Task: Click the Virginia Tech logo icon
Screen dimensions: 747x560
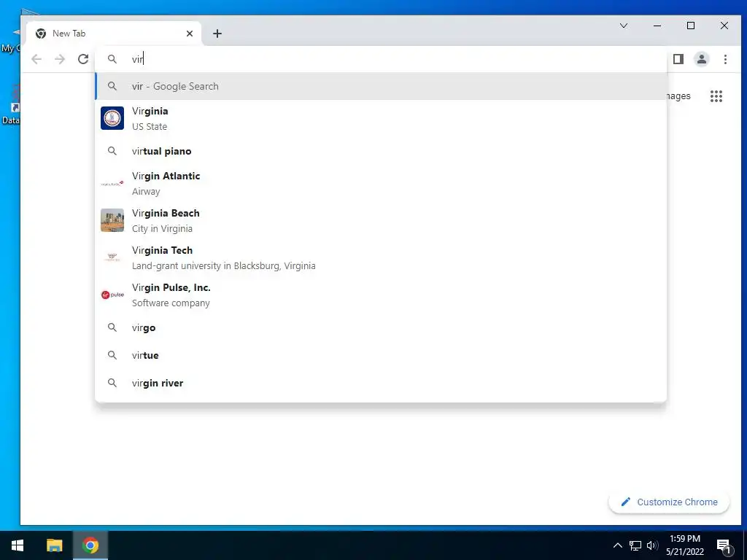Action: tap(112, 257)
